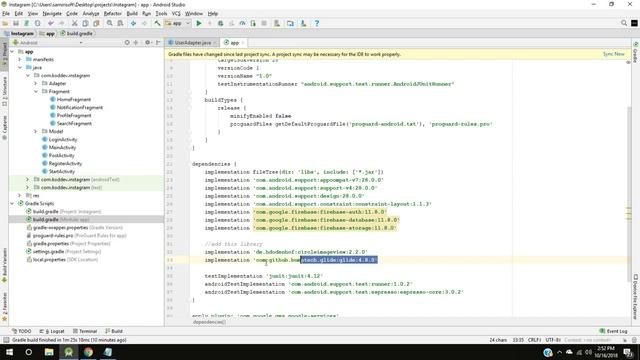The height and width of the screenshot is (360, 640).
Task: Switch to the UserAdapter.java editor tab
Action: [192, 42]
